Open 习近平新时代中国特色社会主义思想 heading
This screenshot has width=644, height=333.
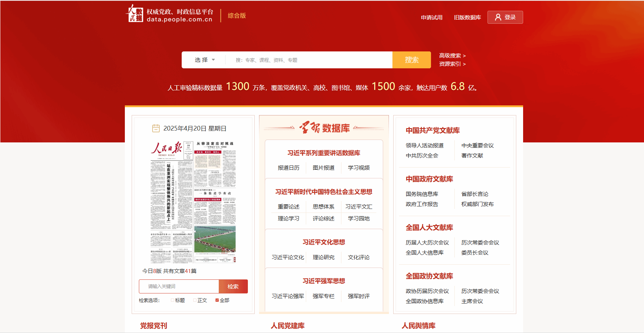324,192
